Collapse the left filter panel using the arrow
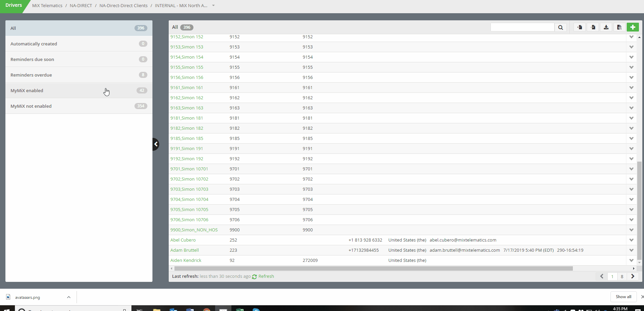Image resolution: width=644 pixels, height=311 pixels. click(156, 144)
